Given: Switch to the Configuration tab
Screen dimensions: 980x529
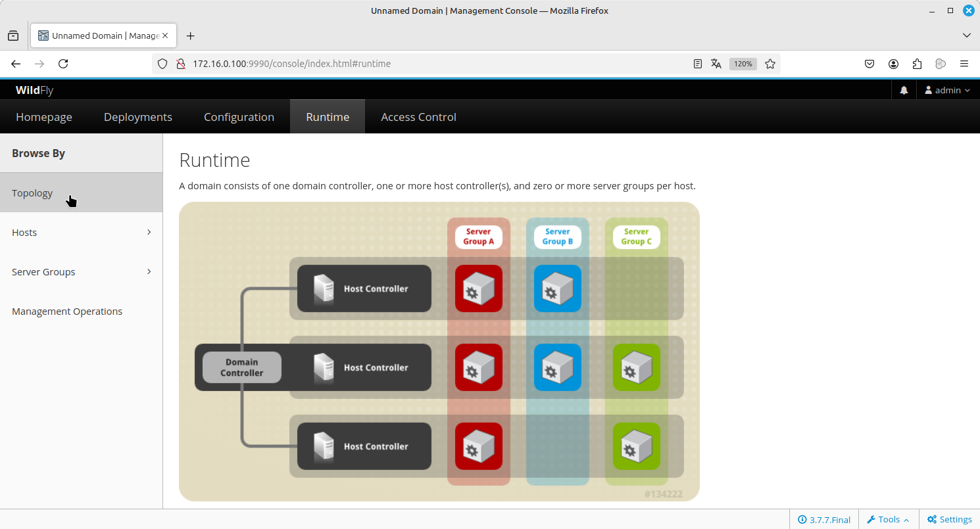Looking at the screenshot, I should 239,117.
